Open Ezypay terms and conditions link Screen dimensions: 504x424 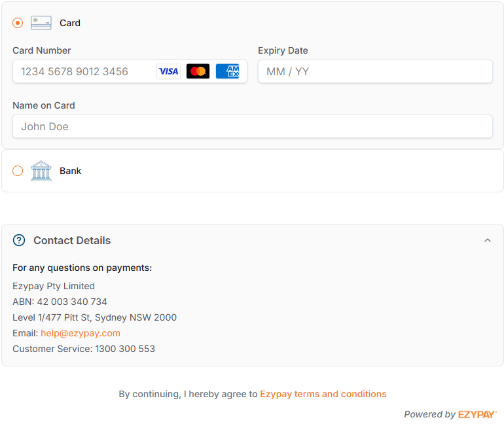coord(323,394)
